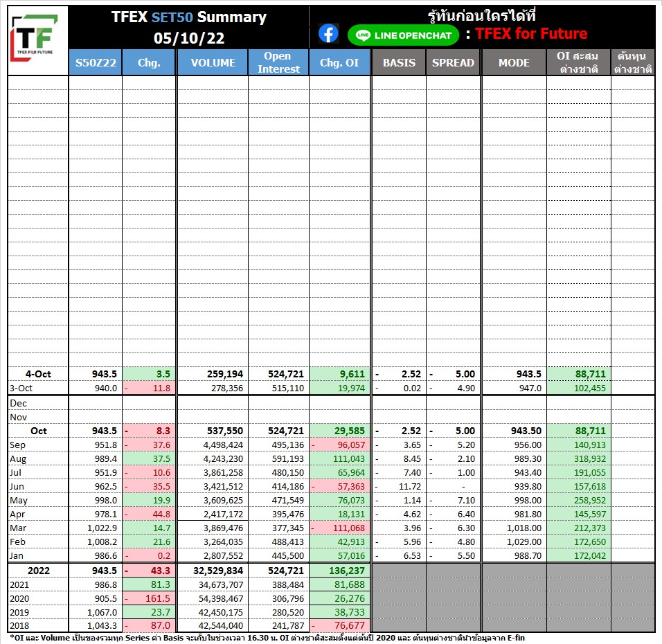
Task: Click the Dec row label
Action: pyautogui.click(x=18, y=403)
